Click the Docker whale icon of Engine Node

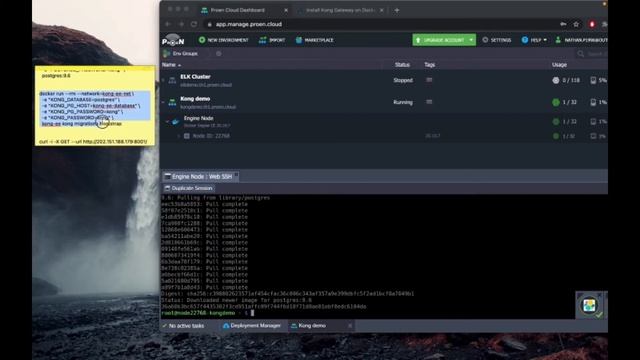[176, 122]
